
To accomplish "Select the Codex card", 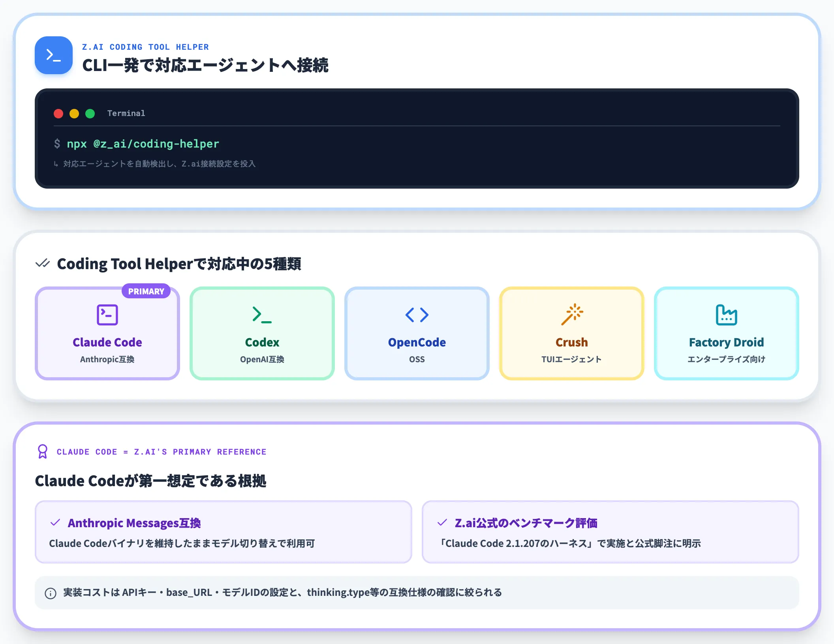I will 262,333.
